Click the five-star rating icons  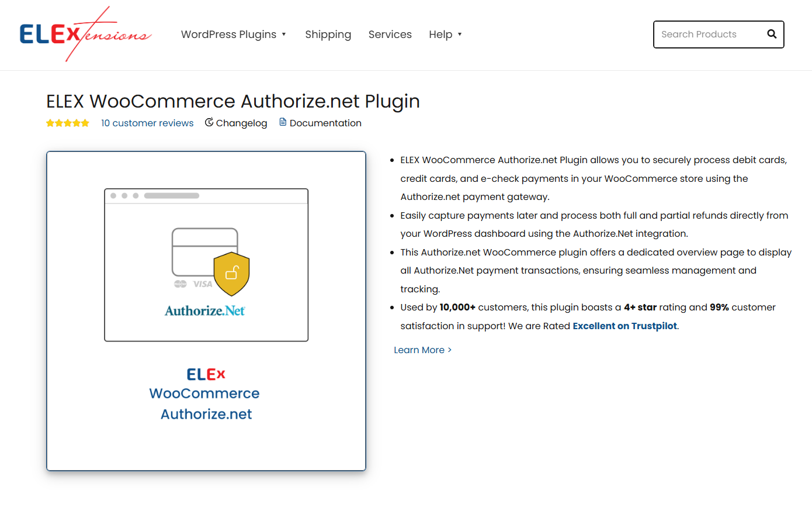(68, 123)
